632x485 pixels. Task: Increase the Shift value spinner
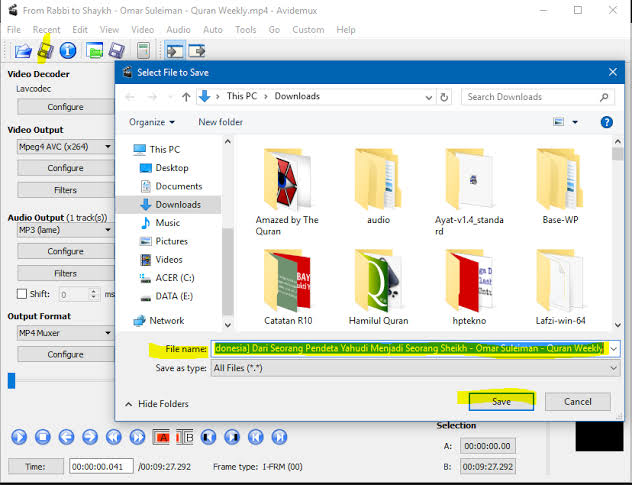94,291
